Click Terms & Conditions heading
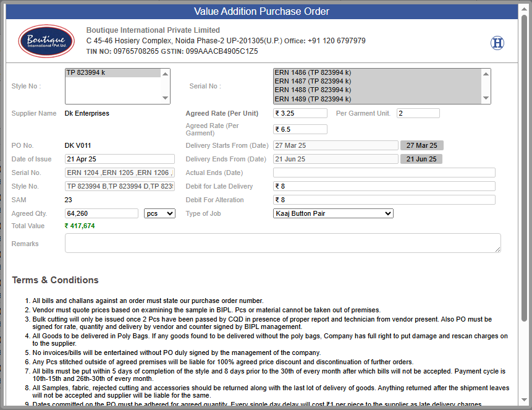Viewport: 532px width, 410px height. click(56, 280)
